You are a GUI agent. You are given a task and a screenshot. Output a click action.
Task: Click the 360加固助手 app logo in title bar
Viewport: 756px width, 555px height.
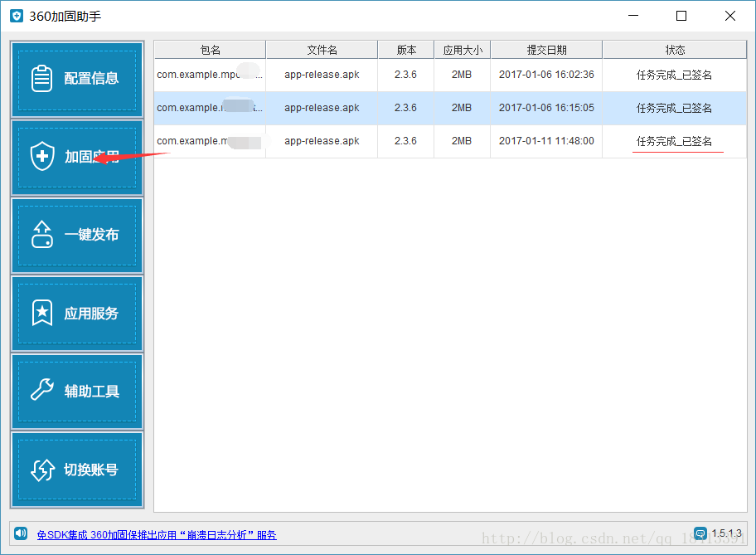(17, 16)
